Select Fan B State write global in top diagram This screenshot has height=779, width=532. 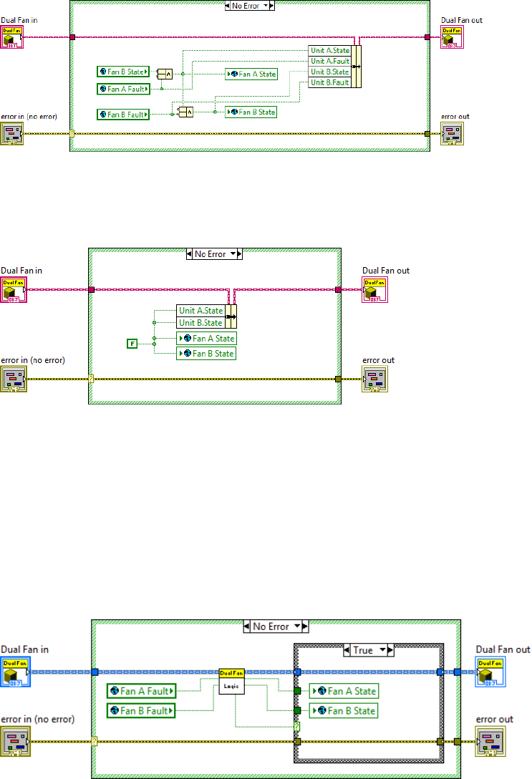[x=251, y=112]
